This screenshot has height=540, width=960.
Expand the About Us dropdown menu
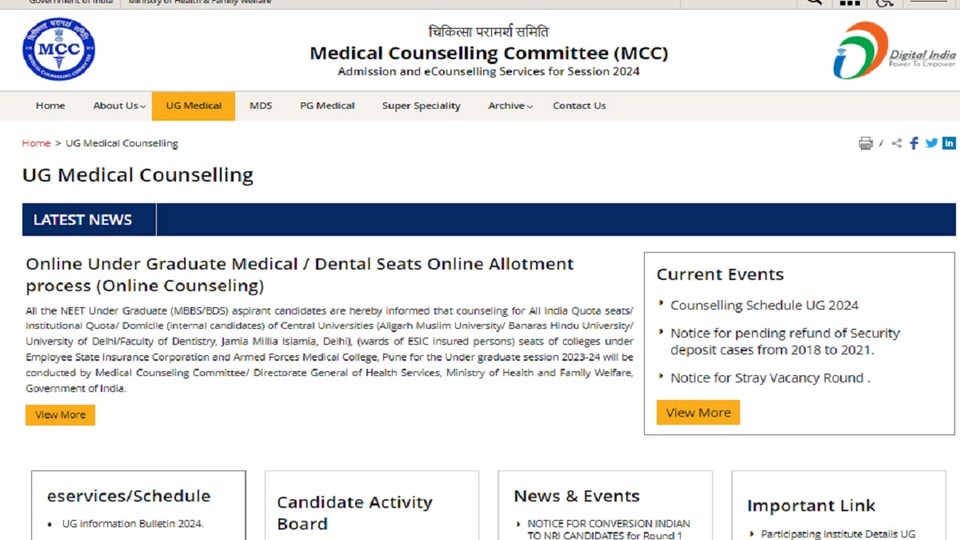119,106
